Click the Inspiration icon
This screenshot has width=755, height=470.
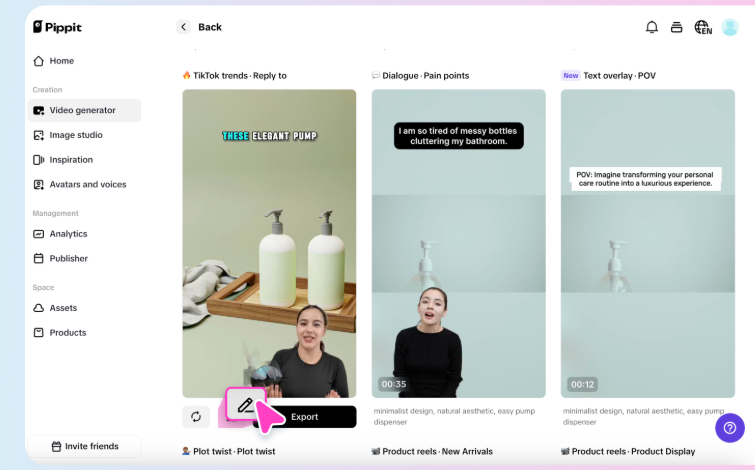[39, 160]
